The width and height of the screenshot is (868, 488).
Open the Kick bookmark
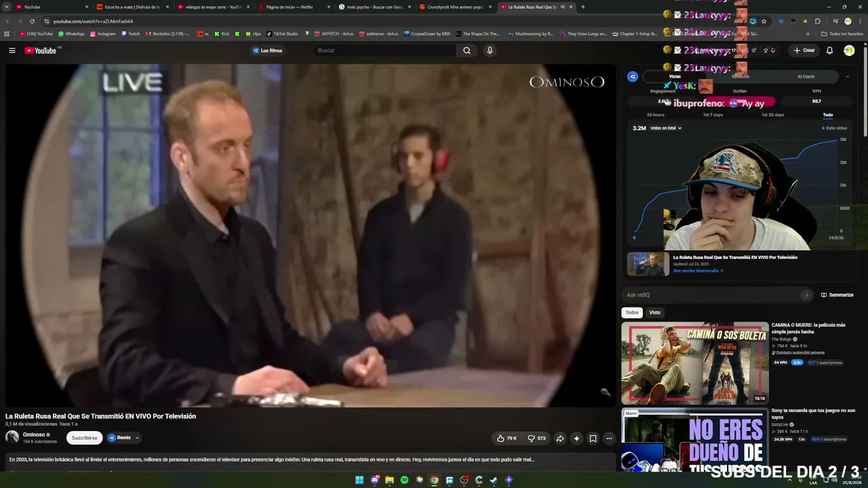[x=222, y=33]
